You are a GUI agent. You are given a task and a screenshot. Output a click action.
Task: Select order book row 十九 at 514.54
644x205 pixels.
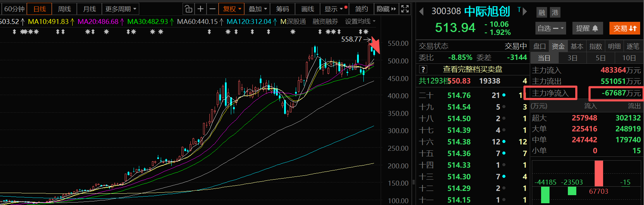472,107
